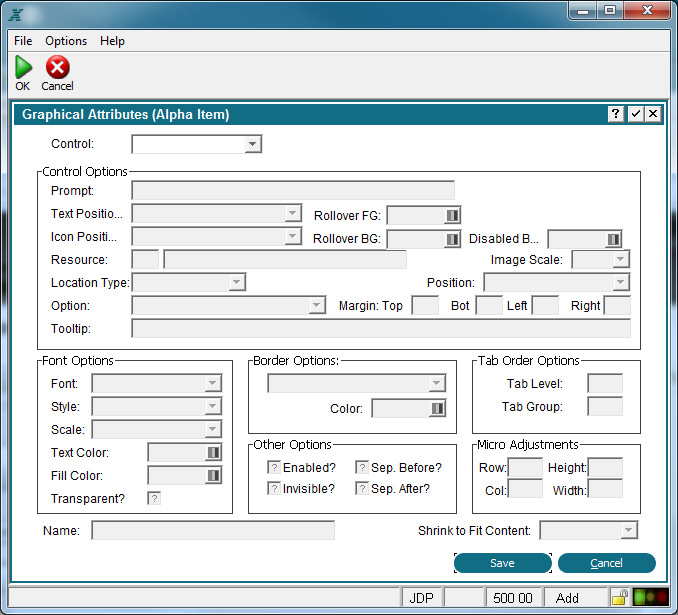678x615 pixels.
Task: Click the '500 00' status bar entry
Action: [x=513, y=598]
